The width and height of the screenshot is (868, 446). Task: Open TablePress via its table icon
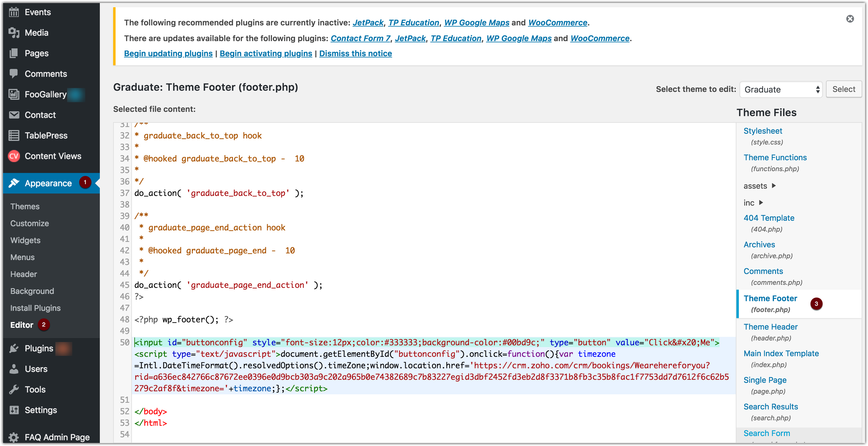(14, 135)
